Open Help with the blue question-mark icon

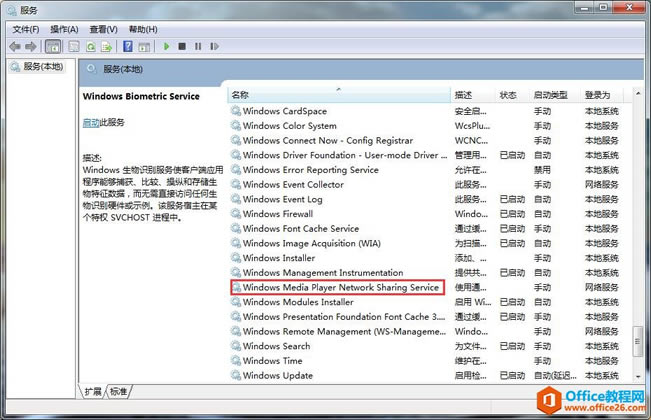pyautogui.click(x=128, y=46)
